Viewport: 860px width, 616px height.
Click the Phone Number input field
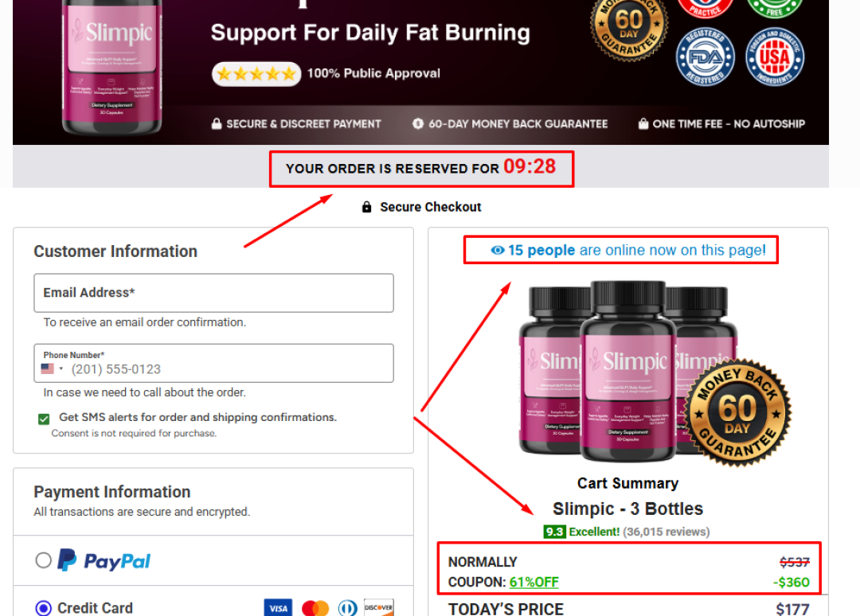tap(214, 364)
